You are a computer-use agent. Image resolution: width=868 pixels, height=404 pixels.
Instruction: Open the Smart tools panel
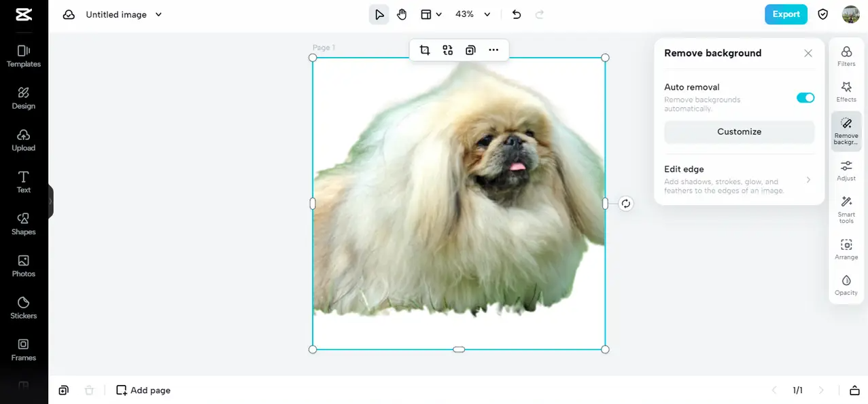[846, 209]
